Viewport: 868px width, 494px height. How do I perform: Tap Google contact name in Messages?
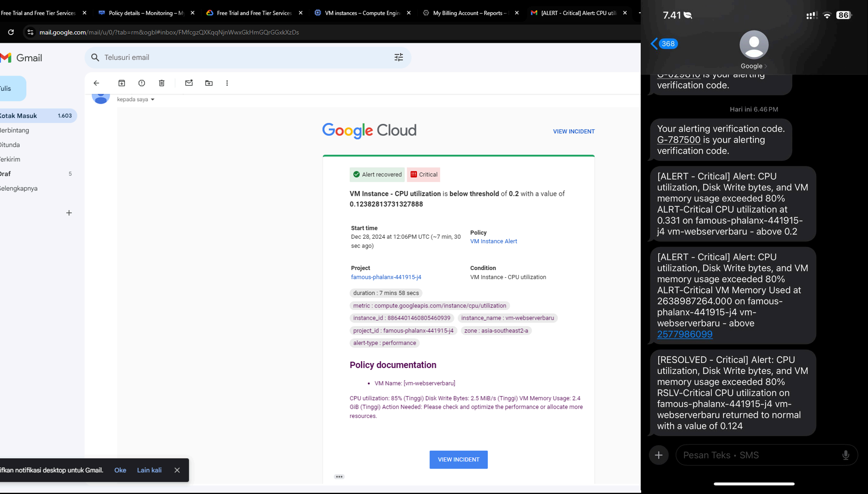pyautogui.click(x=753, y=66)
